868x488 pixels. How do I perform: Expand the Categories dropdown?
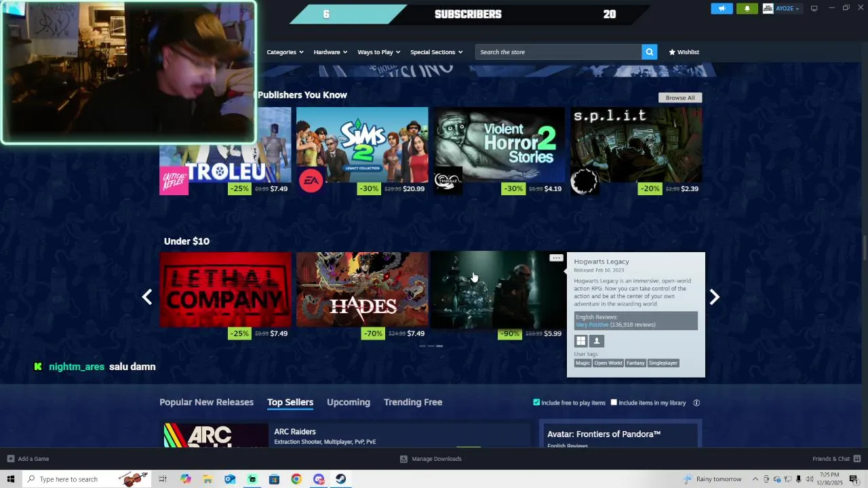click(285, 52)
